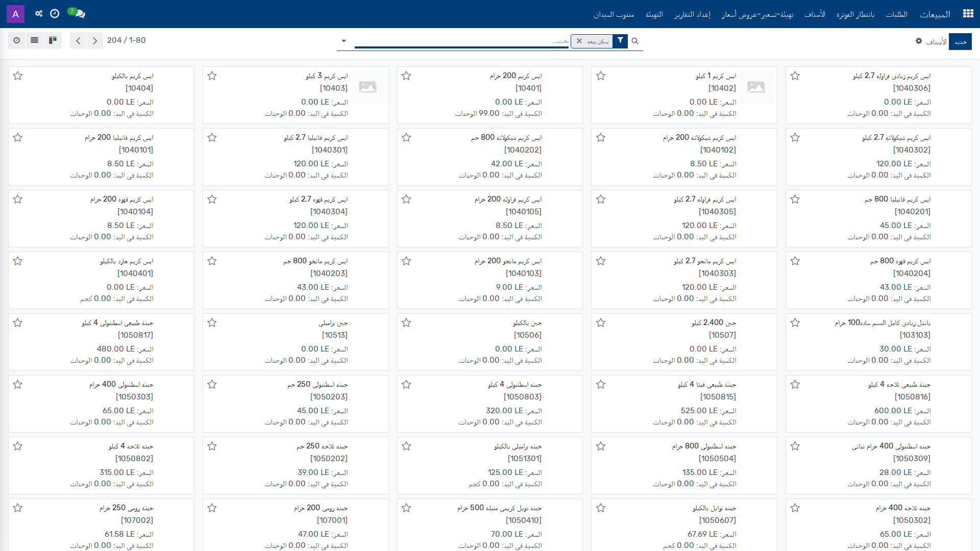Screen dimensions: 980x551
Task: Mark product [1040201] as favorite
Action: 795,199
